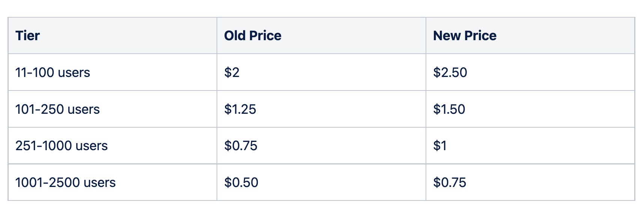This screenshot has height=208, width=644.
Task: Click the Old Price column header
Action: [x=321, y=35]
